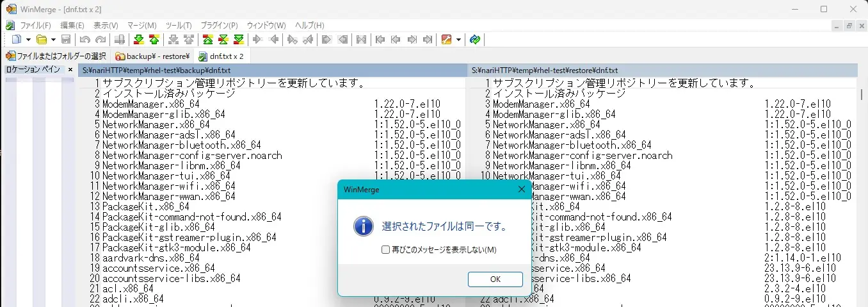Screen dimensions: 868x307
Task: Click the Copy Right icon
Action: 258,40
